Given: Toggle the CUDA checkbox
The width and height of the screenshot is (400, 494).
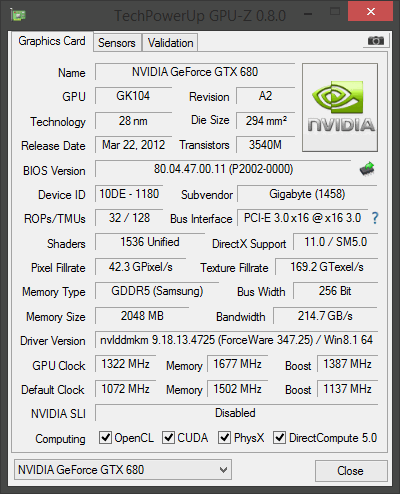Looking at the screenshot, I should tap(168, 437).
